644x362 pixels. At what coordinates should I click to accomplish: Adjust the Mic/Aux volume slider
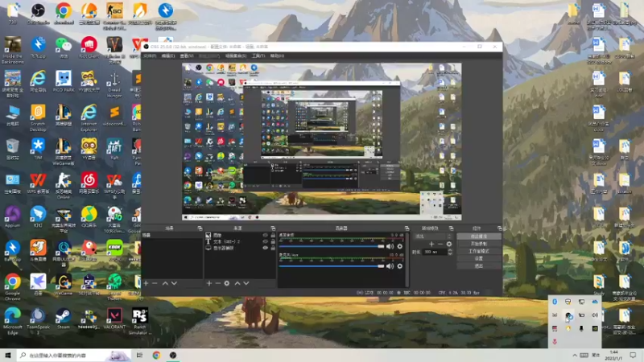[x=332, y=266]
